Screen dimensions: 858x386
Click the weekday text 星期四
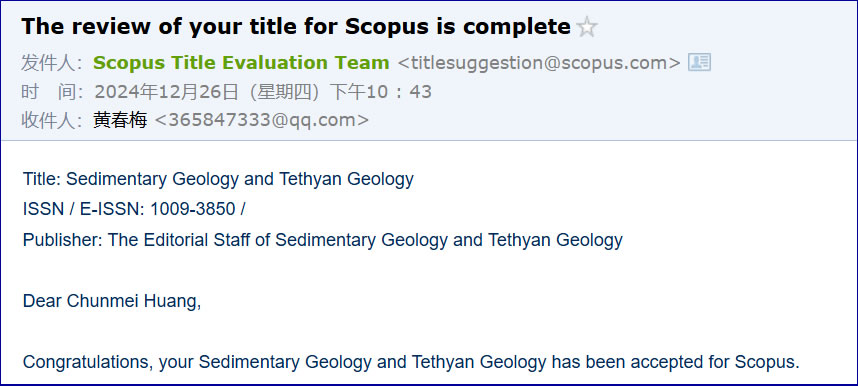tap(285, 91)
